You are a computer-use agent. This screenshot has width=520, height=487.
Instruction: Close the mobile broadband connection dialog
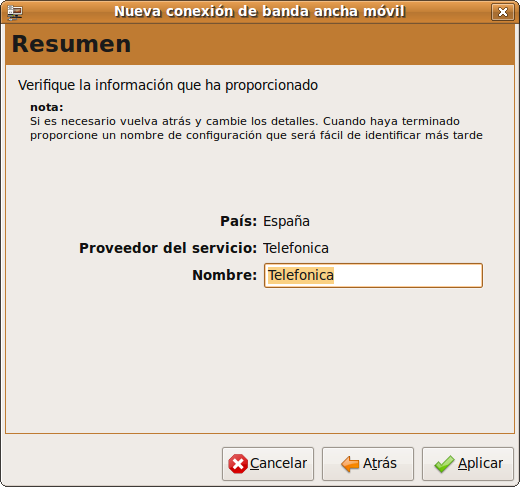[x=502, y=12]
